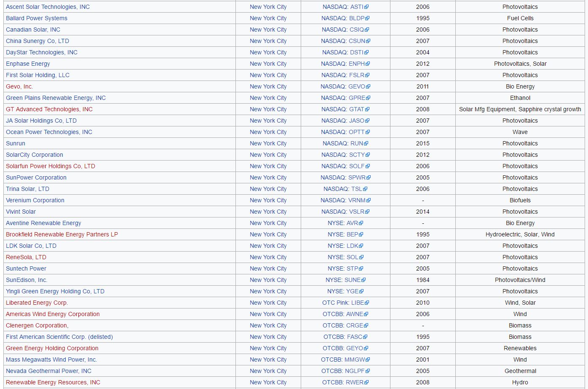
Task: Click the Fuel Cells sector text
Action: coord(520,18)
